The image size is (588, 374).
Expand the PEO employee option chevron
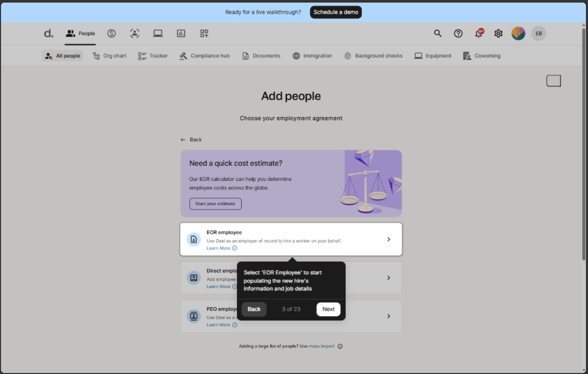389,316
